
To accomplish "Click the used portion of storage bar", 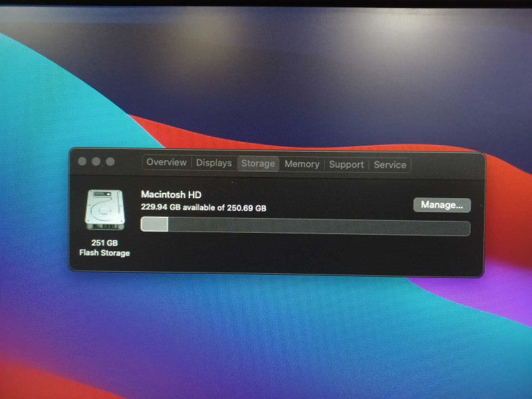I will [154, 225].
